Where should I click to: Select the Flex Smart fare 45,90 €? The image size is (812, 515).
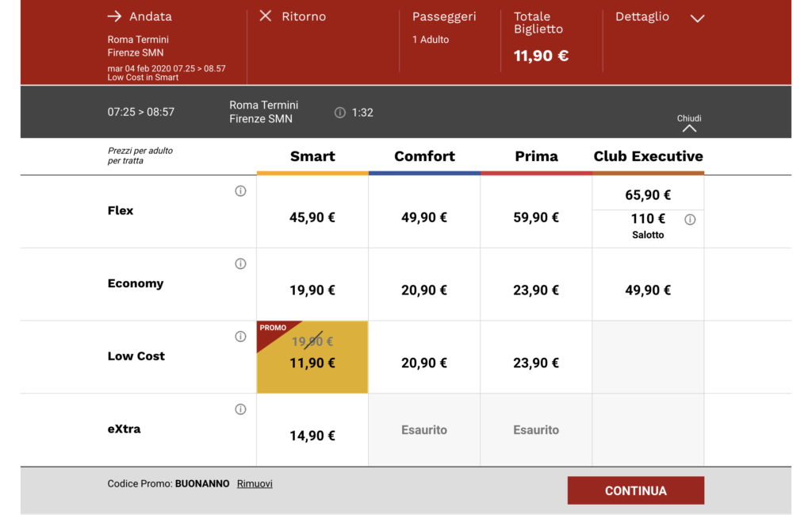point(312,217)
